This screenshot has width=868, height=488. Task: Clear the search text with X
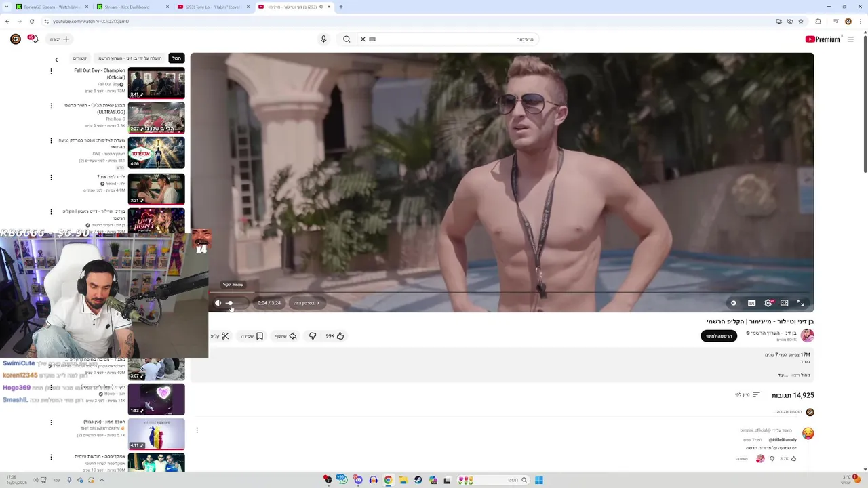[x=363, y=39]
